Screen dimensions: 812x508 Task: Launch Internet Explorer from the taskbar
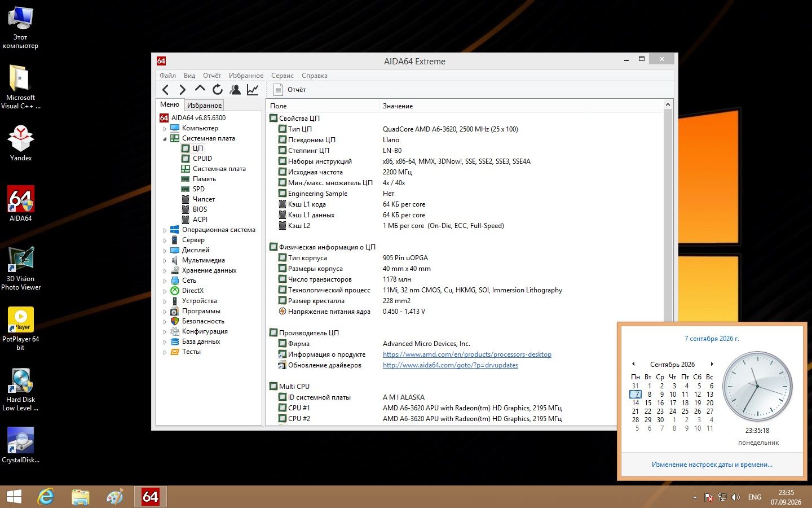point(46,497)
